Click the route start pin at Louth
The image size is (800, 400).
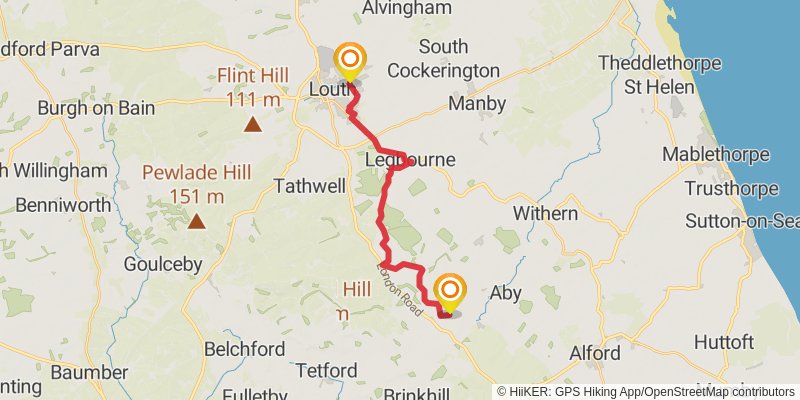[x=350, y=62]
